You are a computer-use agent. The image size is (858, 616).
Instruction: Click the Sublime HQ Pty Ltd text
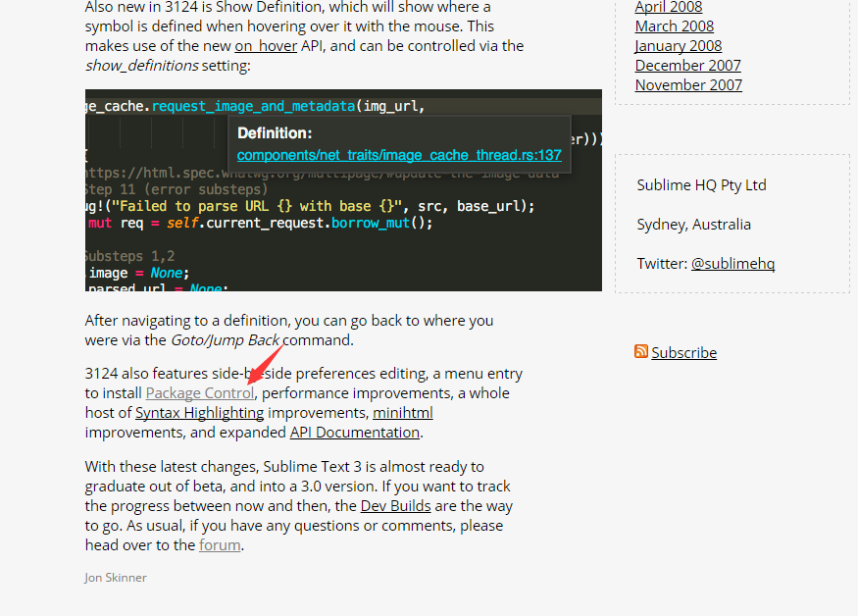[701, 185]
